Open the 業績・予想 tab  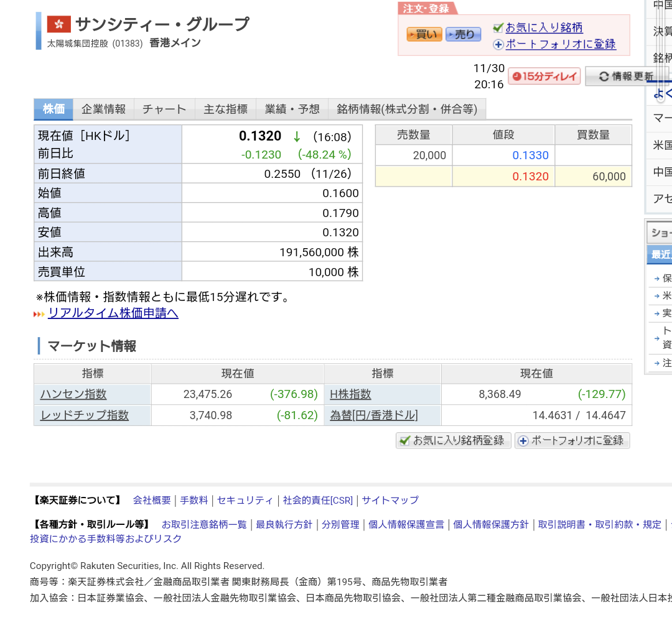click(x=292, y=109)
